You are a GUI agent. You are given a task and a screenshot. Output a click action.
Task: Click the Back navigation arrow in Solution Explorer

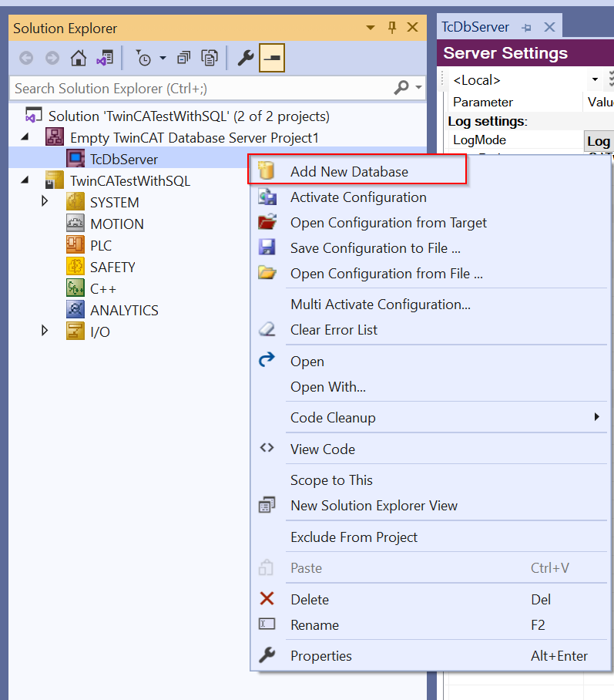pos(26,58)
